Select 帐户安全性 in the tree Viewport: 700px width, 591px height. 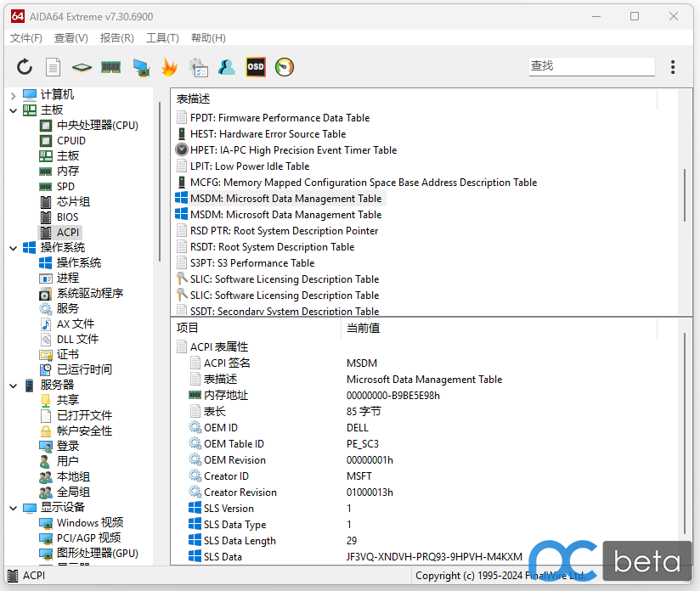[x=76, y=431]
